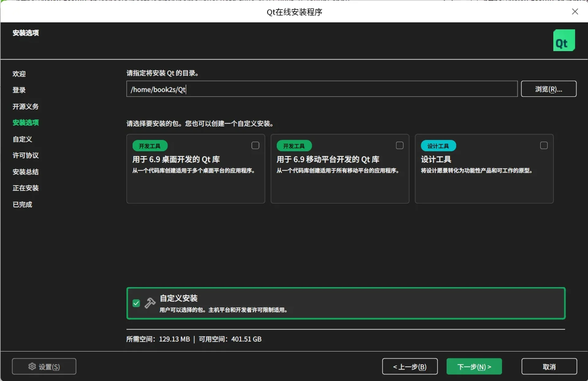Check the 设计工具 package box
This screenshot has width=588, height=381.
point(544,145)
